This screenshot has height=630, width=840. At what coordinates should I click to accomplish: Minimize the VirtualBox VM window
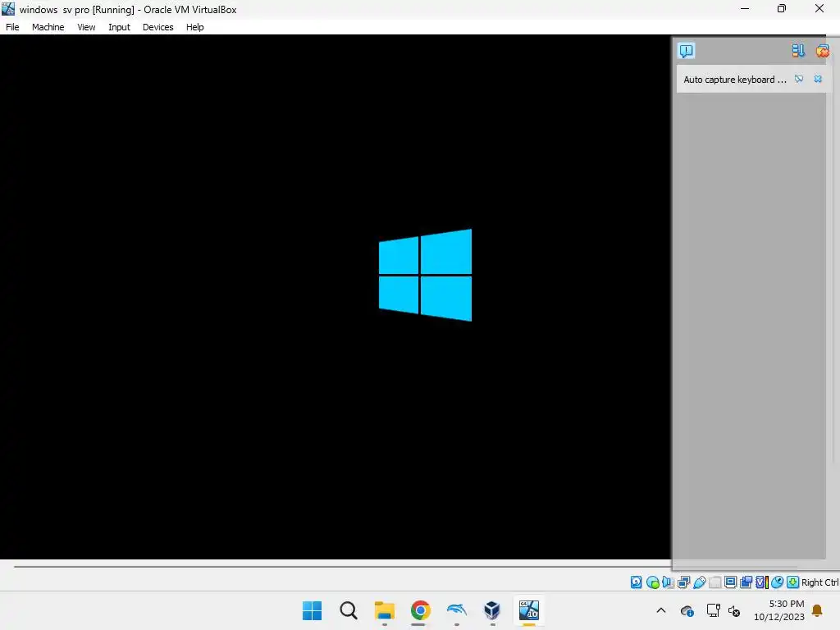pyautogui.click(x=745, y=8)
